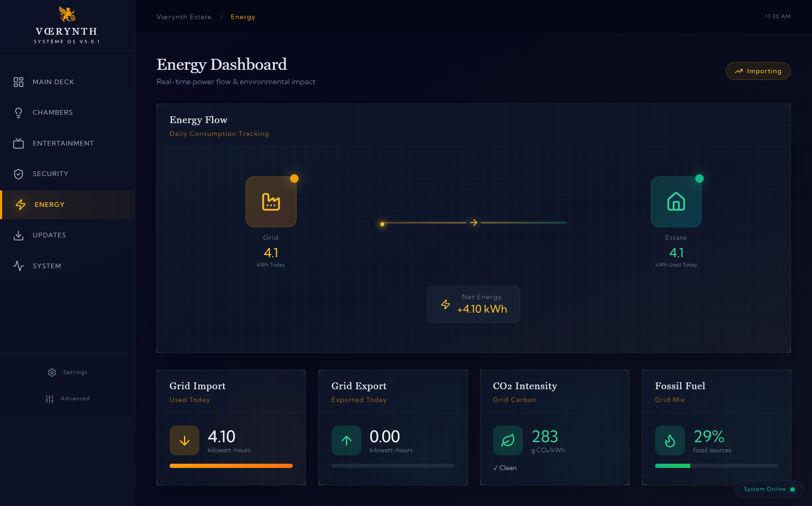Viewport: 812px width, 506px height.
Task: Open the Updates page
Action: coord(49,235)
